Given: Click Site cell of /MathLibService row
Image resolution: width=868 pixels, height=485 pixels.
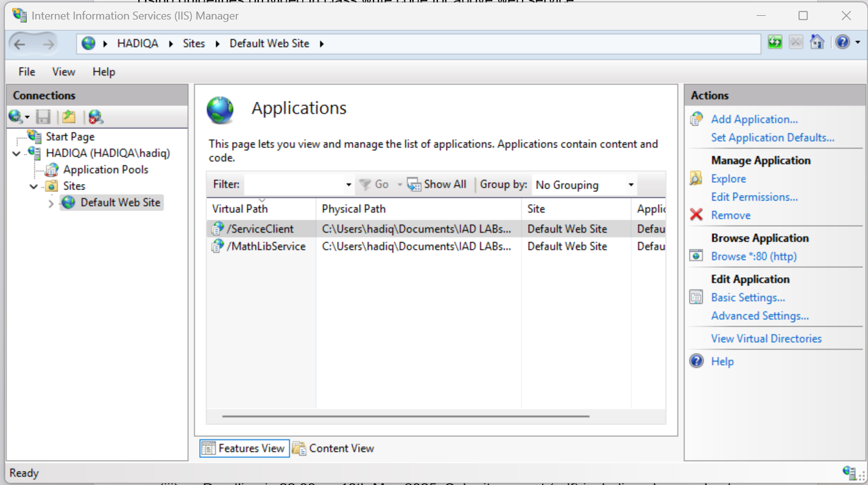Looking at the screenshot, I should [567, 246].
